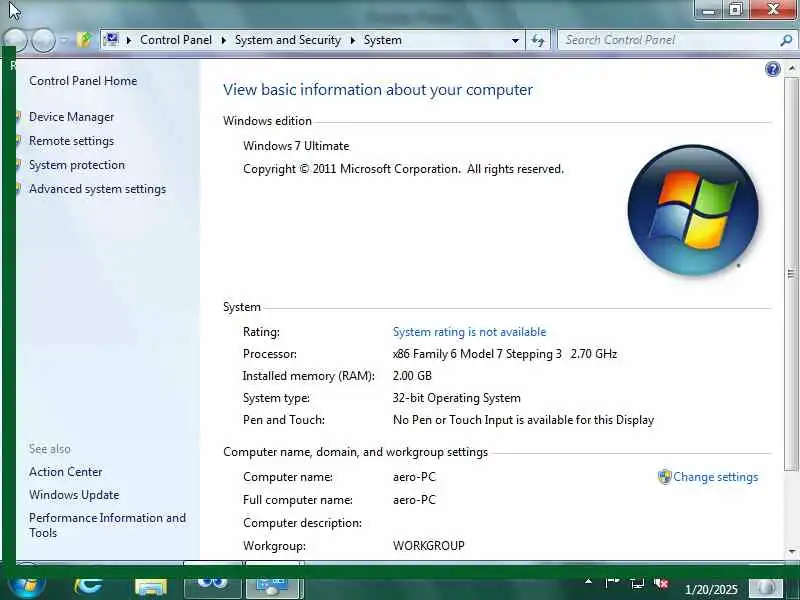Open Action Center link
Viewport: 800px width, 600px height.
66,472
